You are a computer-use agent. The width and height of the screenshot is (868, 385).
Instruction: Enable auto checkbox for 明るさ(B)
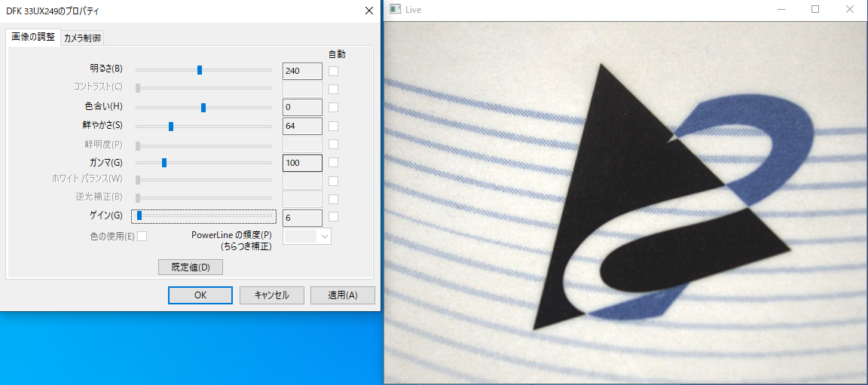pyautogui.click(x=333, y=71)
